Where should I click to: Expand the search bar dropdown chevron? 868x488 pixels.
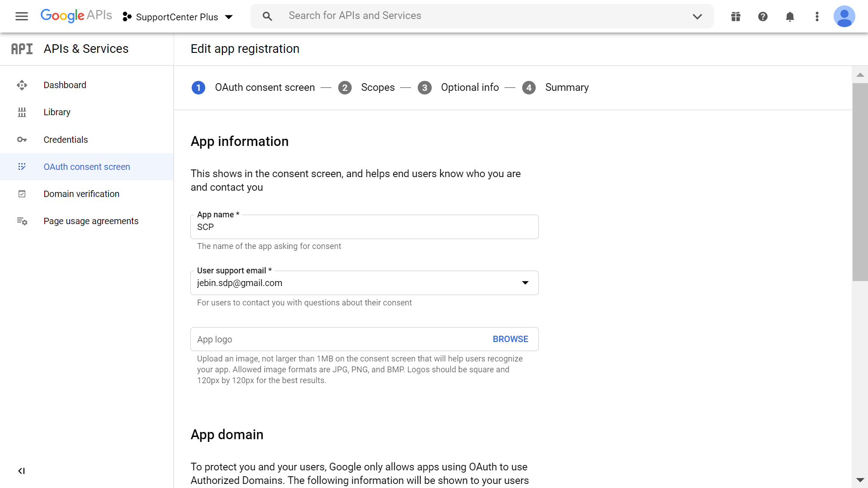click(x=697, y=17)
